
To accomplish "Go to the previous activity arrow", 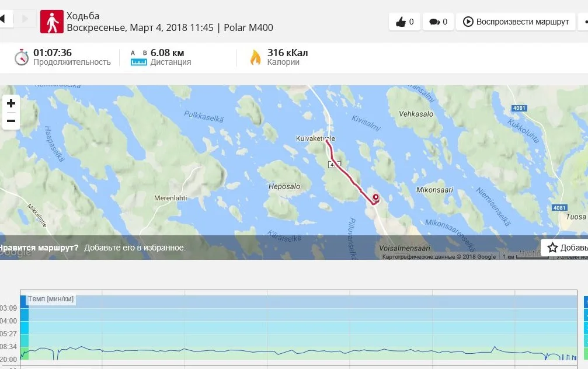I will pos(3,19).
